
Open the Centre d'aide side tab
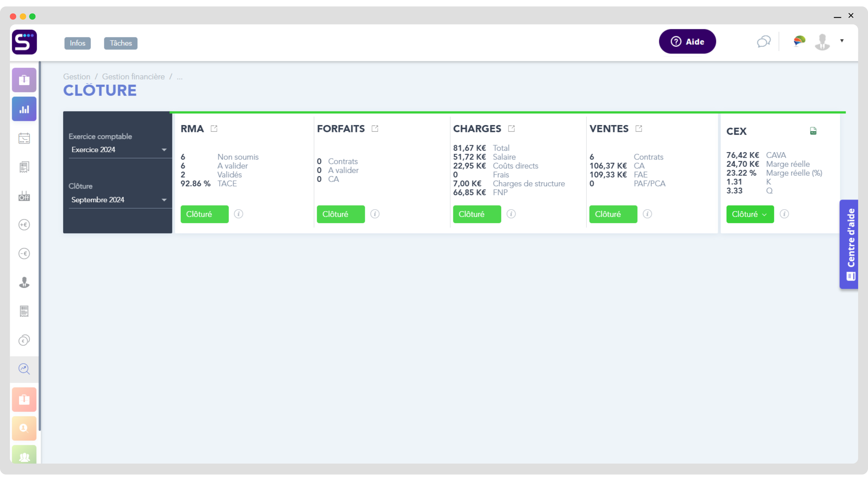(849, 244)
